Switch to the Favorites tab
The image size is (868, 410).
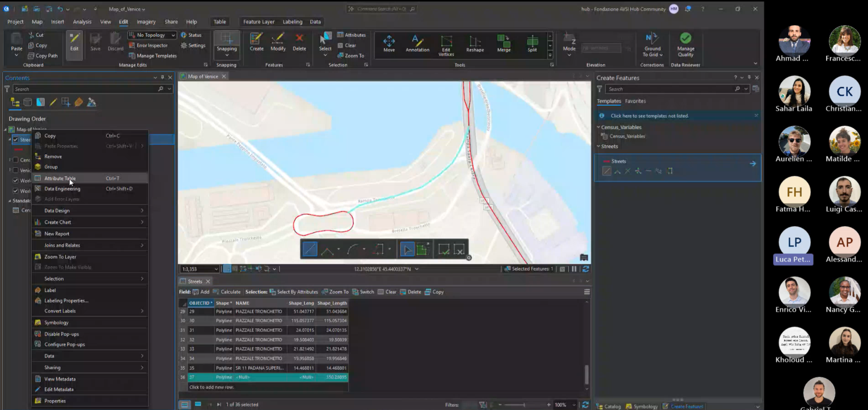635,101
